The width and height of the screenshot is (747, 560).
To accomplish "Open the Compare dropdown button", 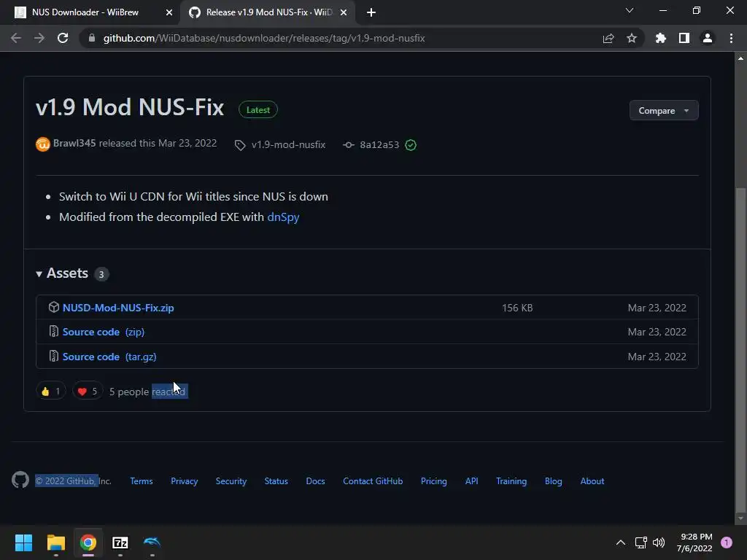I will [664, 111].
